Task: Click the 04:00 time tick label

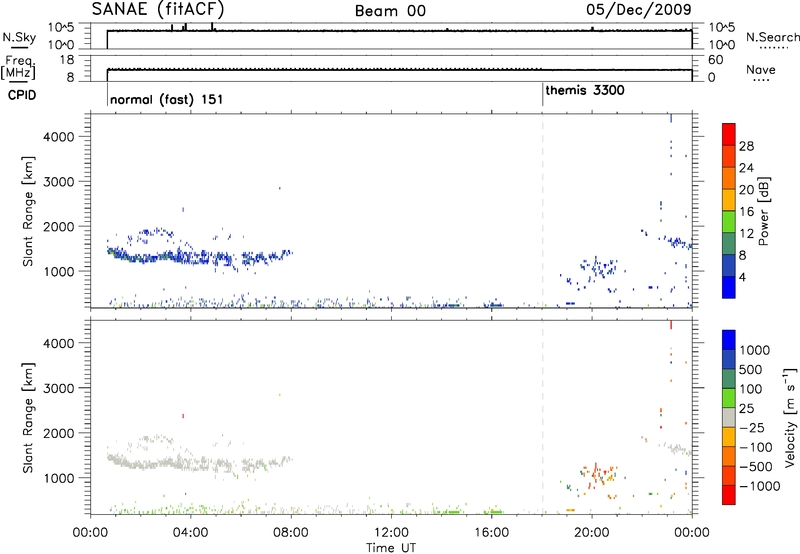Action: pyautogui.click(x=190, y=533)
